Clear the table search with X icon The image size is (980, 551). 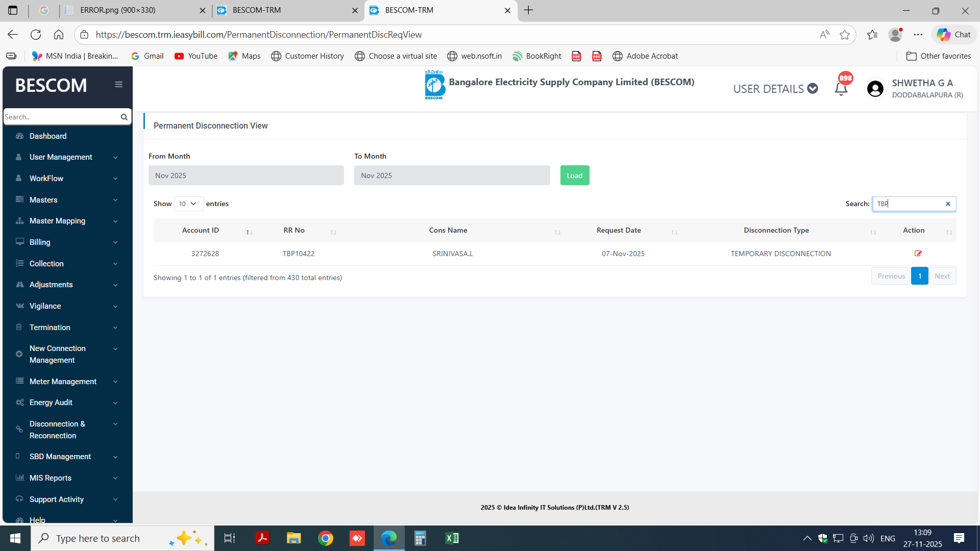[948, 204]
